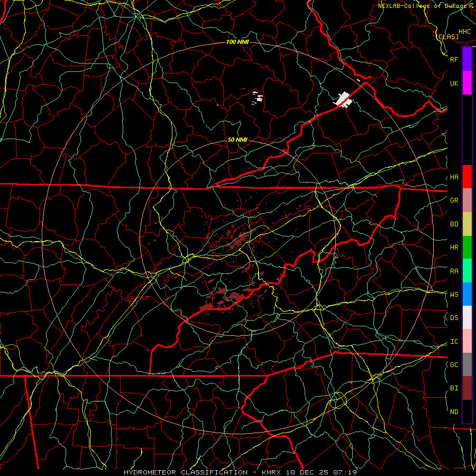Select the GC gray legend swatch
This screenshot has width=476, height=476.
click(467, 364)
